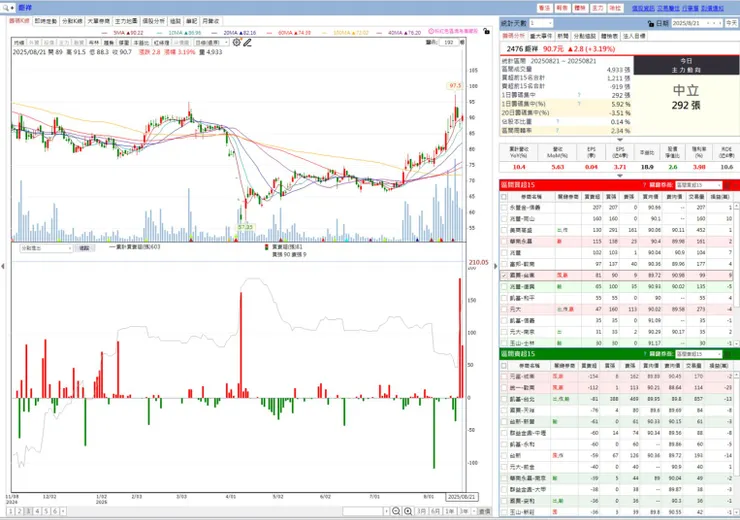Select the 1年 range button
This screenshot has width=740, height=520.
(x=449, y=511)
